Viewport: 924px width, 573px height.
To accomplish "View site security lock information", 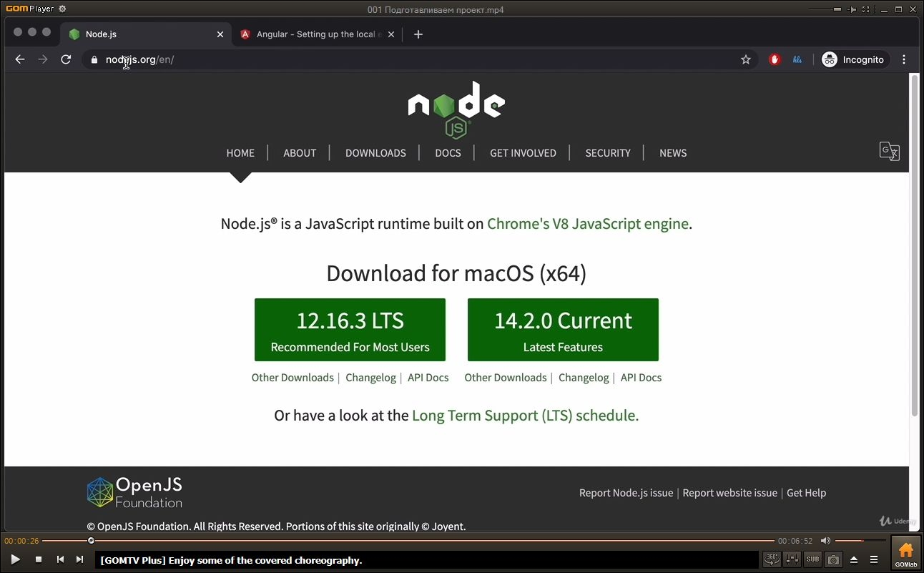I will click(x=94, y=60).
